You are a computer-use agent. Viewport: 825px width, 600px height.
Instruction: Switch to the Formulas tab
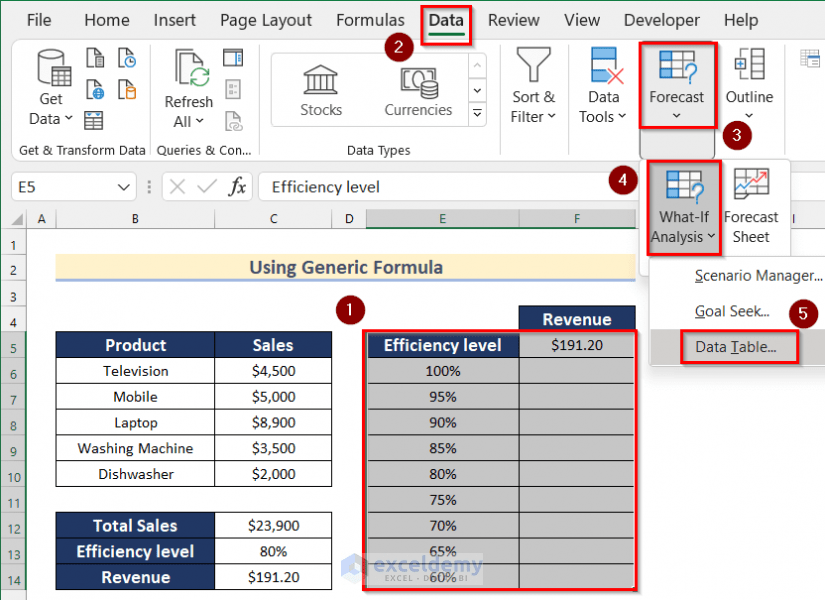click(x=370, y=20)
